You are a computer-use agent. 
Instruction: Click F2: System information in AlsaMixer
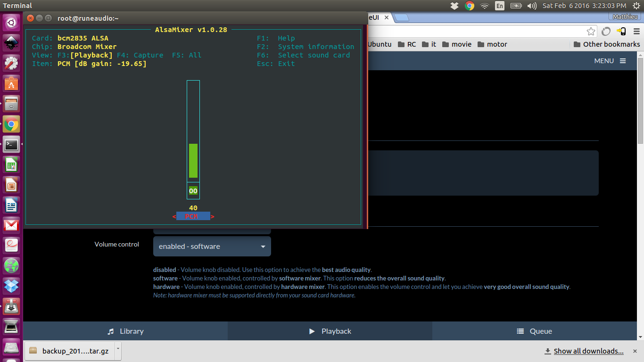pyautogui.click(x=305, y=47)
